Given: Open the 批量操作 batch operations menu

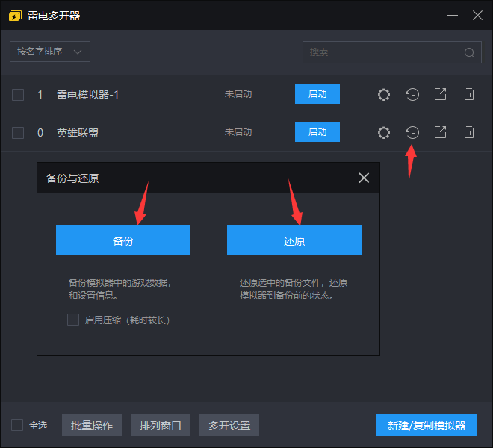Looking at the screenshot, I should 92,426.
